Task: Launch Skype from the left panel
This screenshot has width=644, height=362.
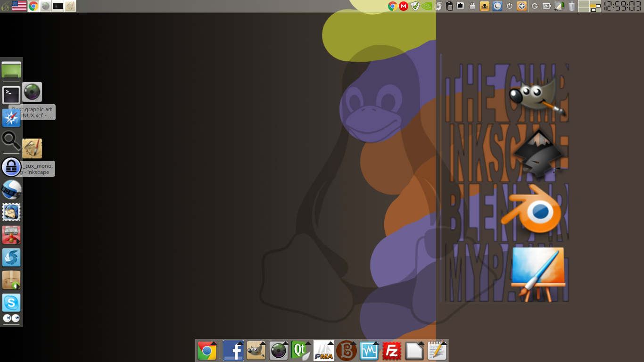Action: coord(11,303)
